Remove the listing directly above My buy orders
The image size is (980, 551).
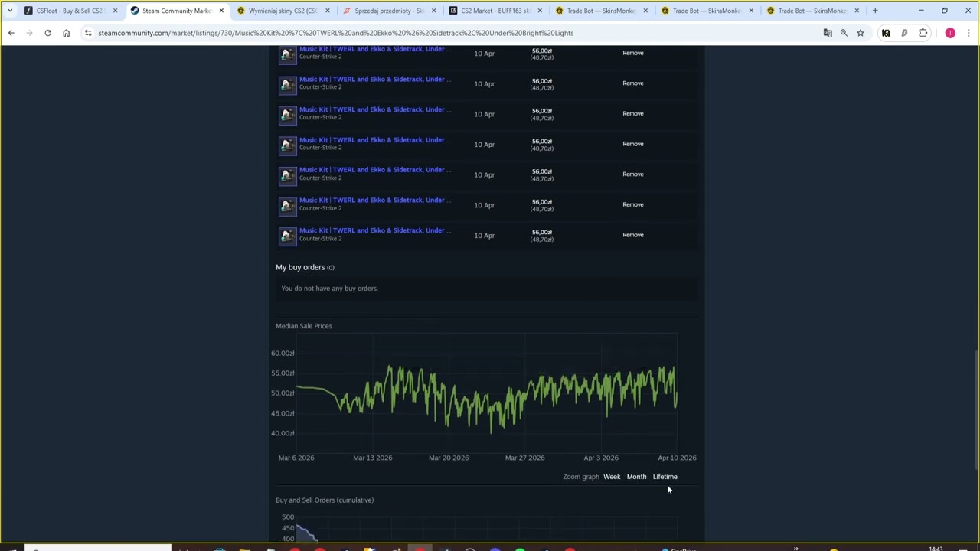[x=633, y=235]
